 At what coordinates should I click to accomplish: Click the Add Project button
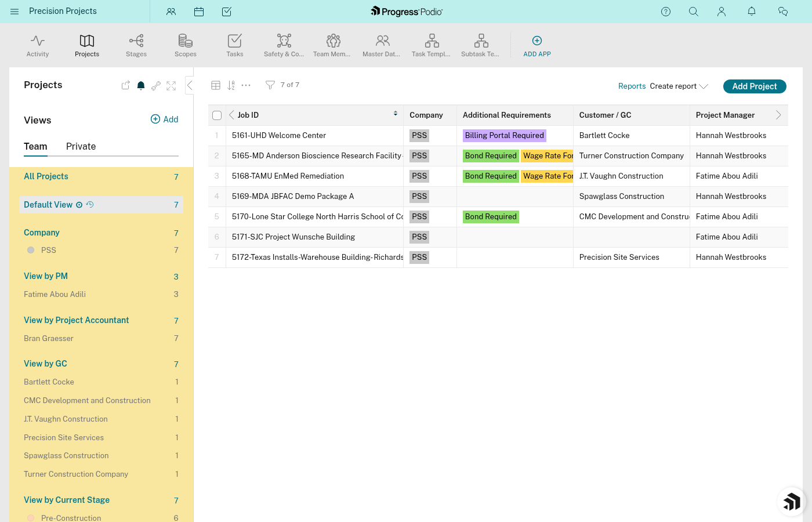(755, 86)
